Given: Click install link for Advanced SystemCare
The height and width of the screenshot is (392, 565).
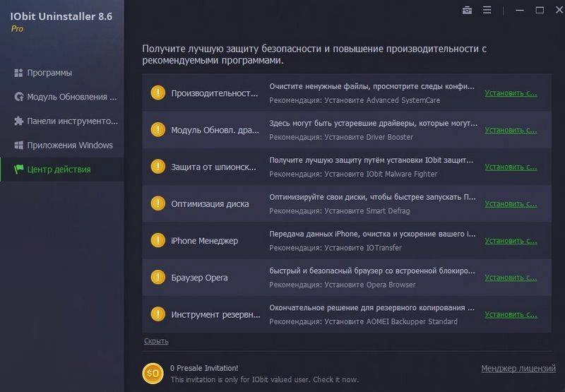Looking at the screenshot, I should pos(511,93).
